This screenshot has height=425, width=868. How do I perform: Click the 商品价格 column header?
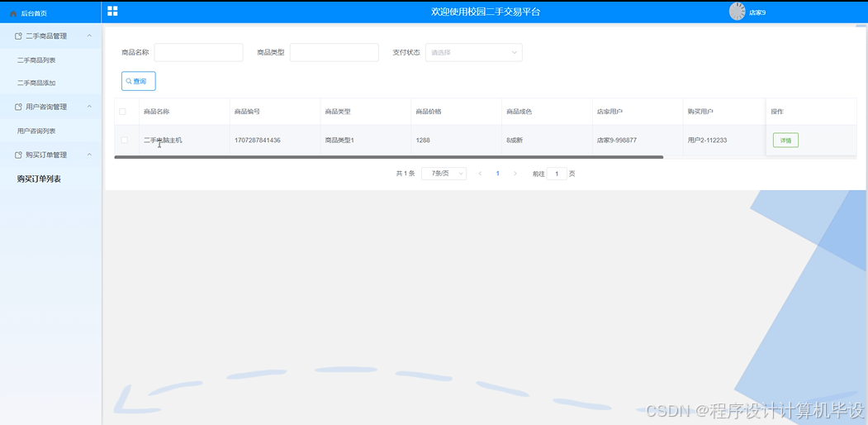click(x=429, y=112)
